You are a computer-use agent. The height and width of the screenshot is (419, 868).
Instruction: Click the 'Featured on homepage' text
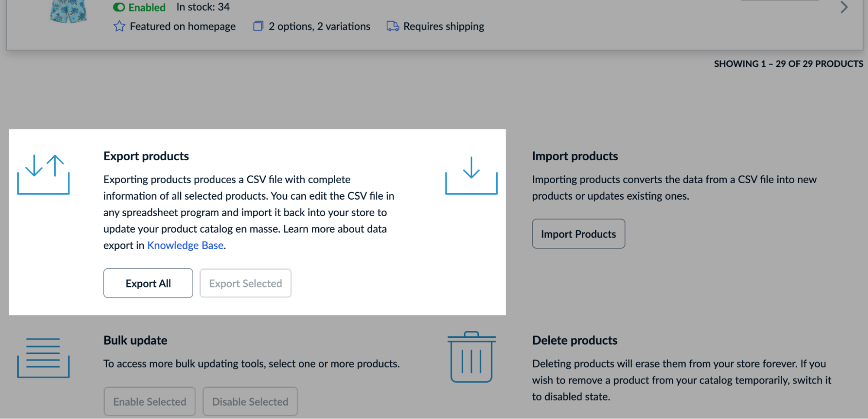182,26
